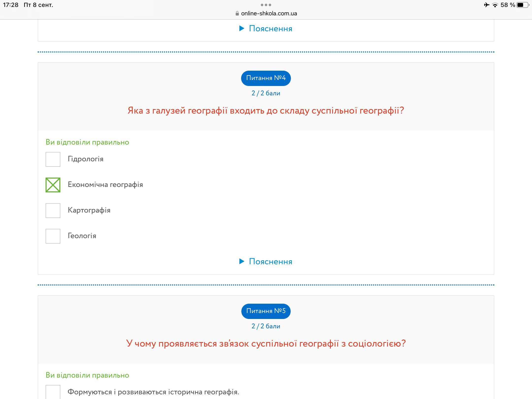Tap the three-dot multitasking icon at top
The height and width of the screenshot is (399, 532).
coord(266,5)
